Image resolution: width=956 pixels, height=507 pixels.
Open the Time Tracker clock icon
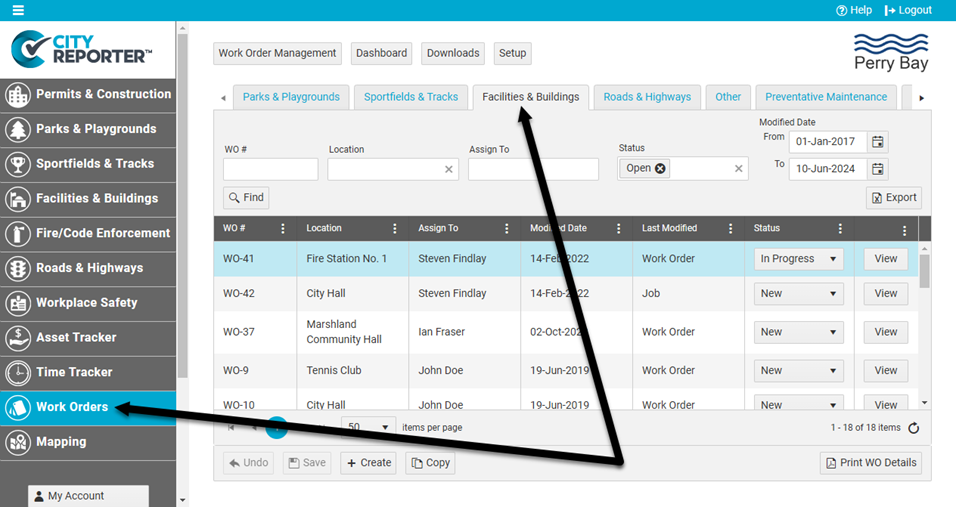coord(17,373)
